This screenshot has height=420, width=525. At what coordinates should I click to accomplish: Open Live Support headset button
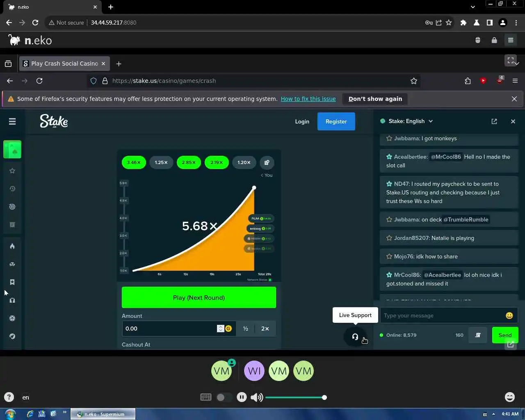[355, 337]
